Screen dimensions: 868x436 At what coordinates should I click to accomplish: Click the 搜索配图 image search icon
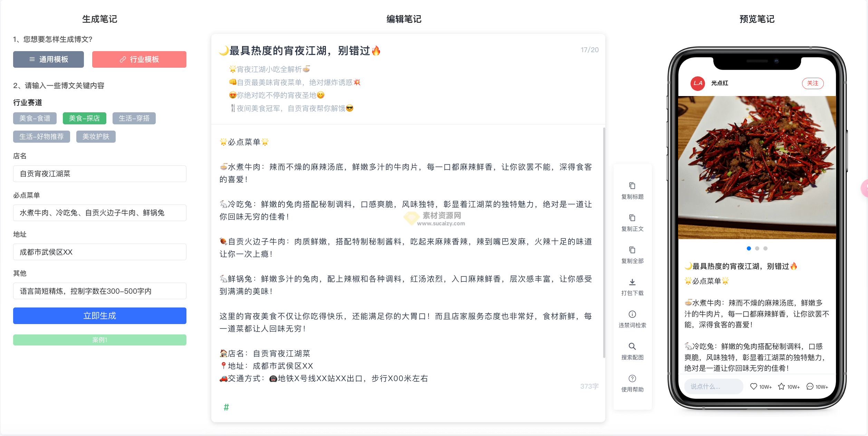coord(632,346)
